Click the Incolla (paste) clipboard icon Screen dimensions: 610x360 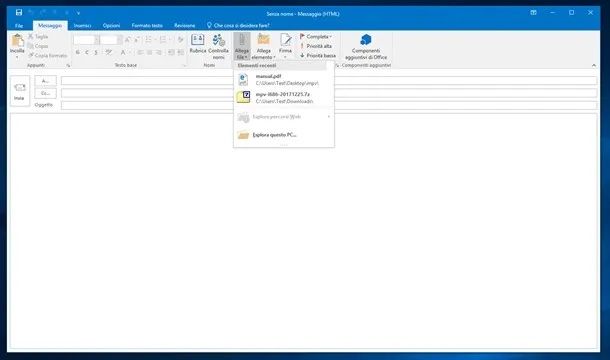[x=17, y=40]
